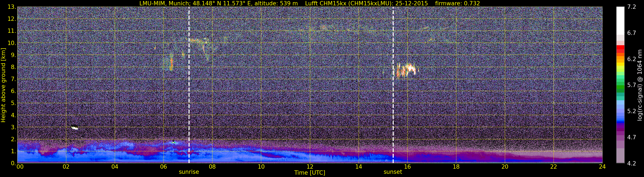
Task: Click the height axis tick label "5."
Action: (13, 103)
